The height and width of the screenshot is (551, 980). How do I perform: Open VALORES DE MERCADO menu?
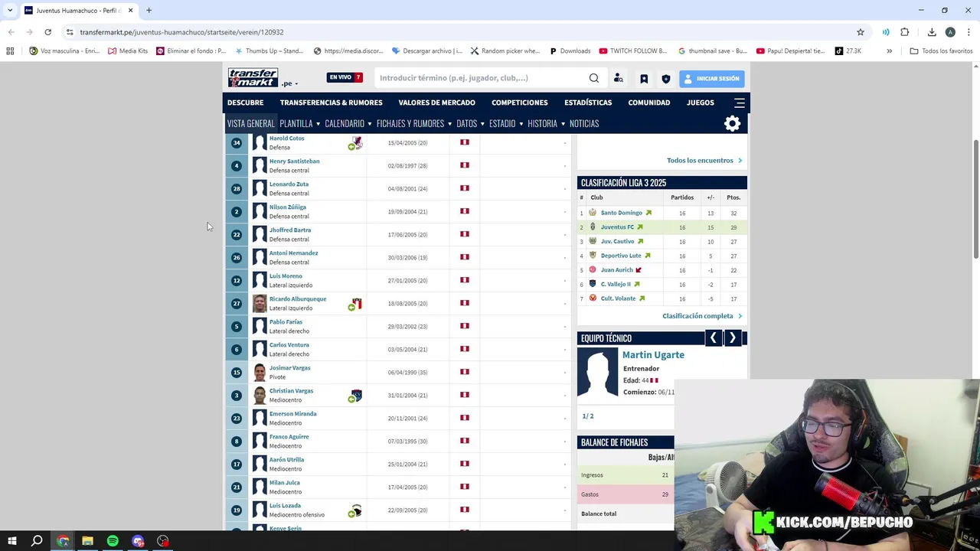pyautogui.click(x=436, y=103)
